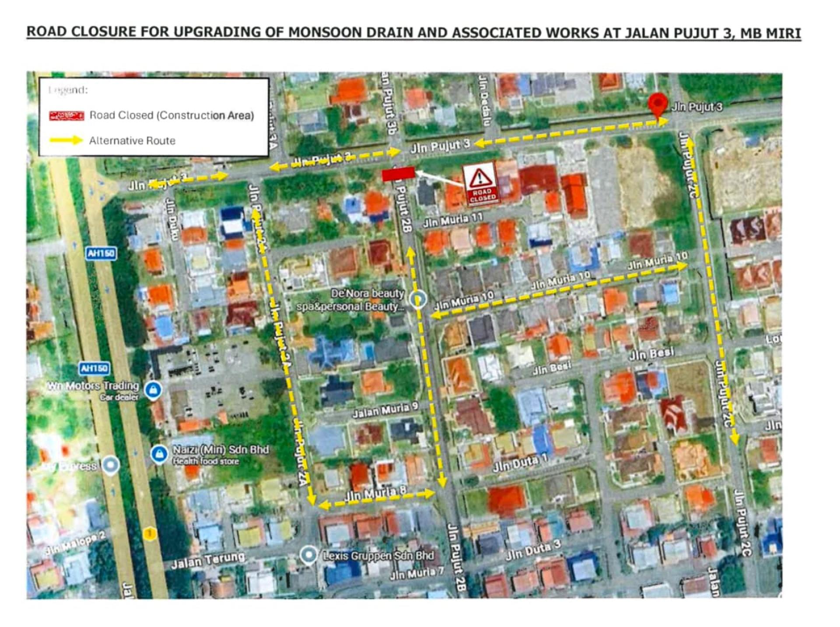Screen dimensions: 840x627
Task: Click the document title about the monsoon drain road closure
Action: [x=414, y=32]
